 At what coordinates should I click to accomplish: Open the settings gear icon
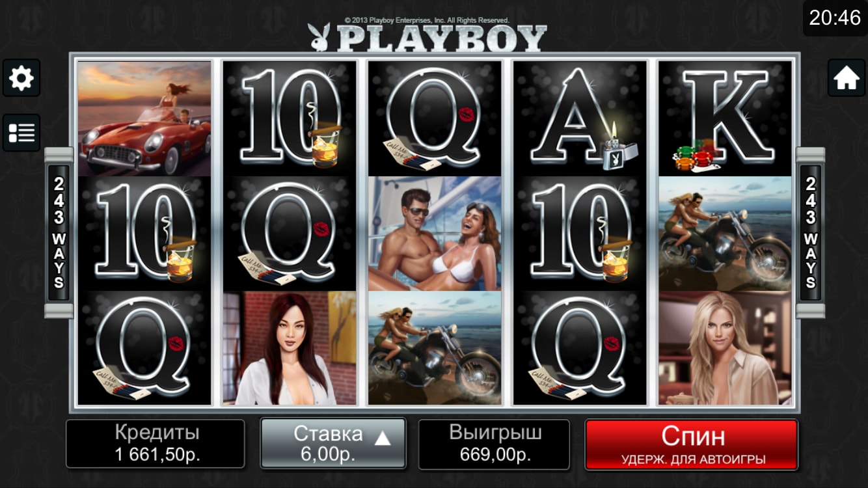21,78
